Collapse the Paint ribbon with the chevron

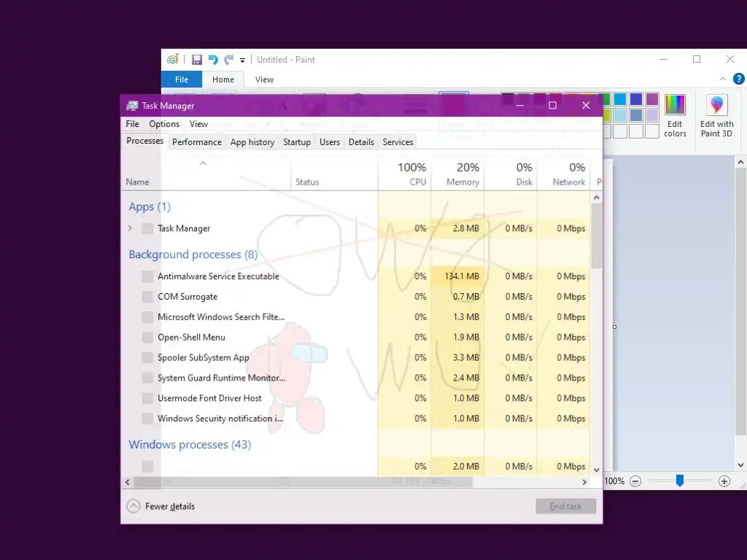pos(723,79)
